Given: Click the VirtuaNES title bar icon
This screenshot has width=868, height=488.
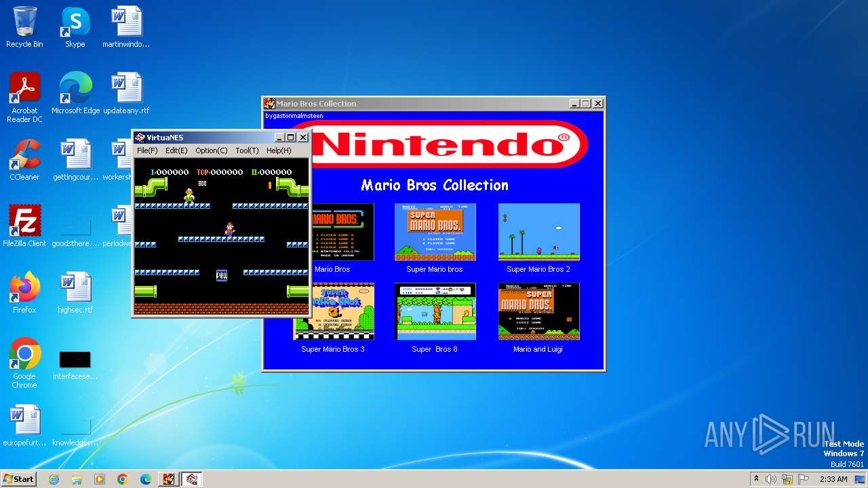Looking at the screenshot, I should click(x=140, y=138).
